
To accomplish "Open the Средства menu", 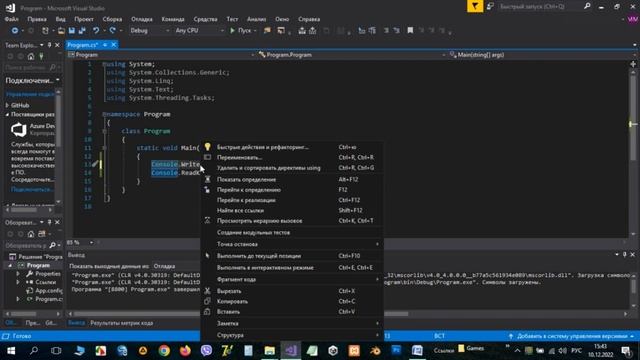I will tap(205, 19).
